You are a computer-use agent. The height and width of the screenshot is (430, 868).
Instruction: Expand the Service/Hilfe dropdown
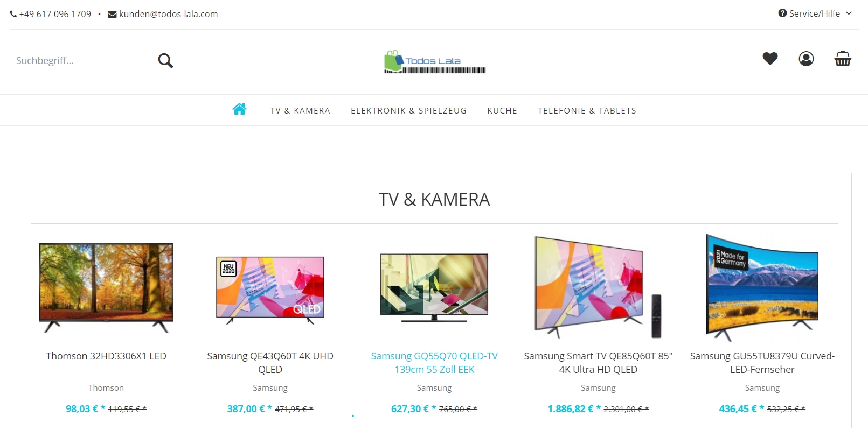tap(815, 13)
